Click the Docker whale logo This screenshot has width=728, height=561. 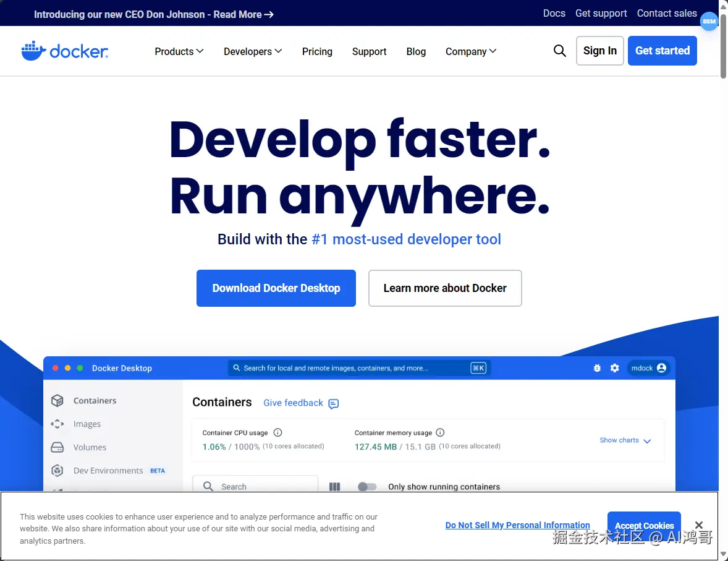click(64, 51)
